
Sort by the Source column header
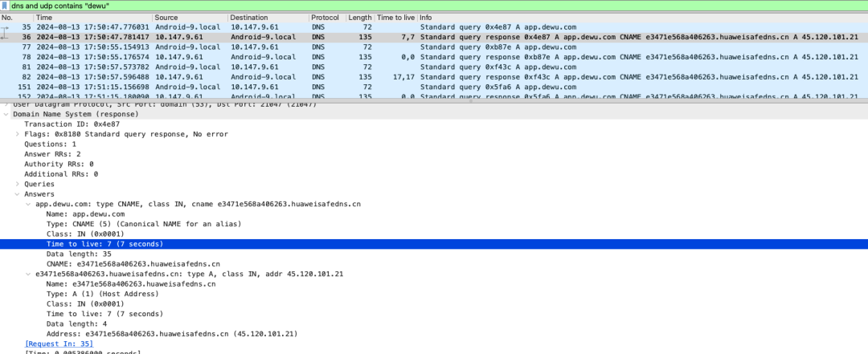click(x=190, y=18)
